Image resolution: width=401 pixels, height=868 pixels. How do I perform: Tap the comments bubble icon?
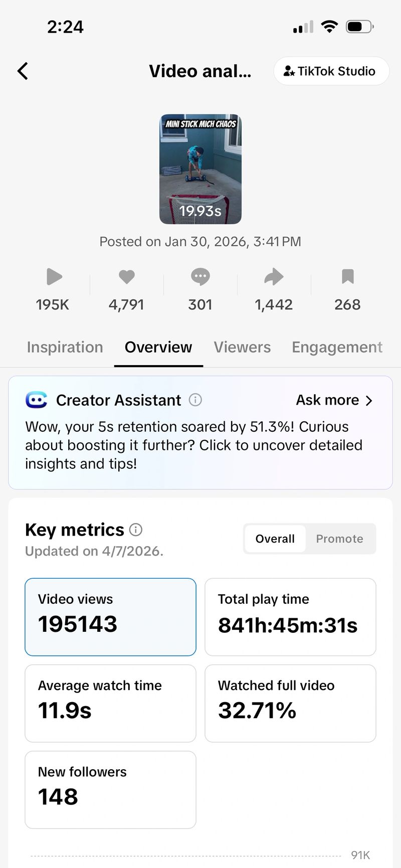coord(200,277)
